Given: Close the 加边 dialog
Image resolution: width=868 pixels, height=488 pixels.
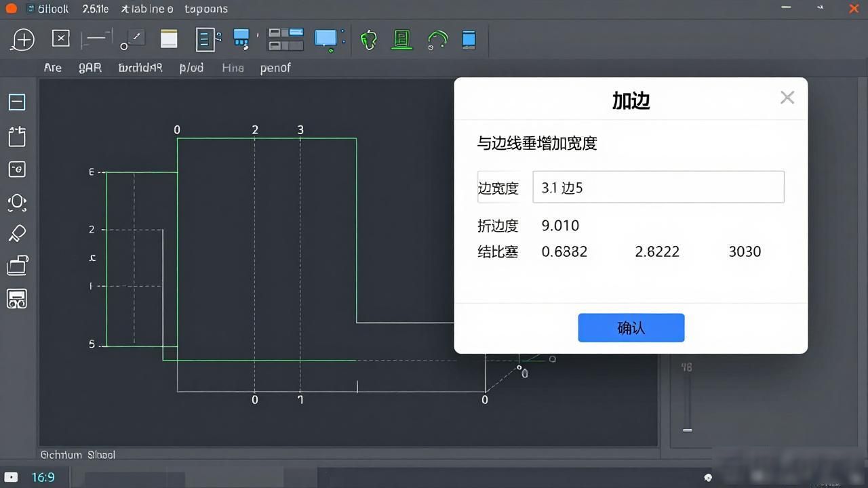Looking at the screenshot, I should click(787, 98).
